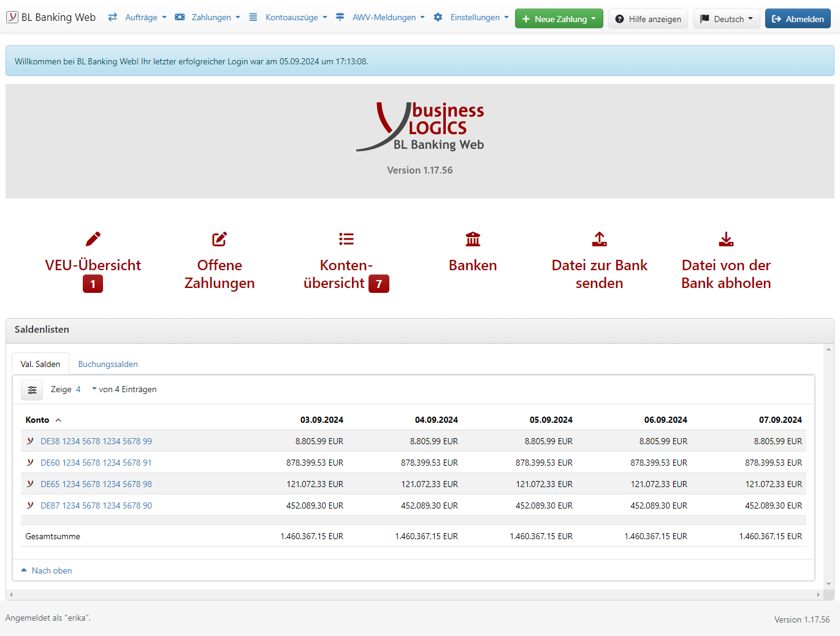Click the Banken building icon
Image resolution: width=840 pixels, height=636 pixels.
(x=473, y=239)
